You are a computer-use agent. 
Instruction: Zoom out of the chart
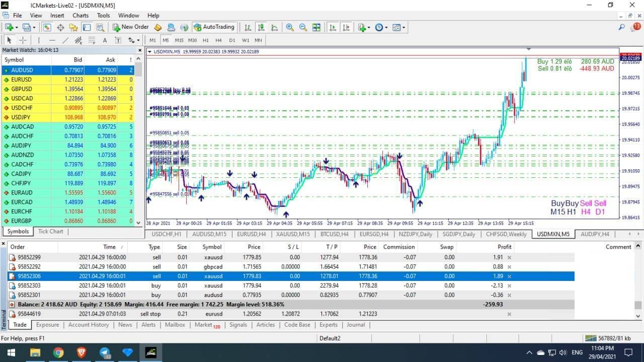click(303, 27)
